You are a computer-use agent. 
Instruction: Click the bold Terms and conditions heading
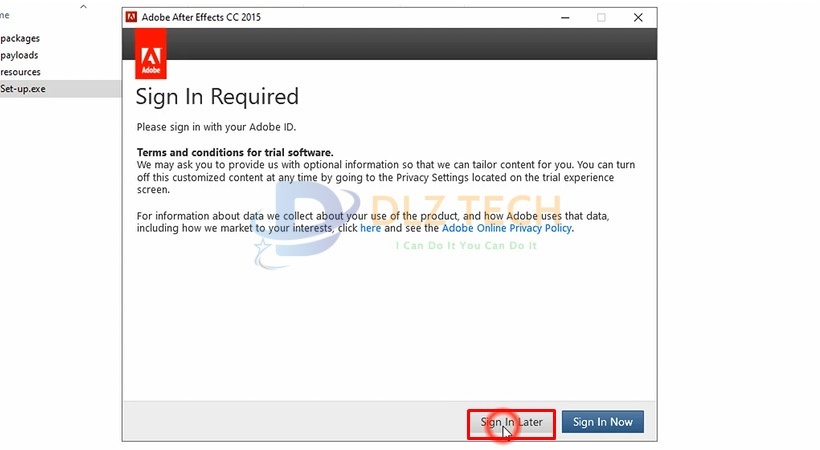[x=235, y=152]
